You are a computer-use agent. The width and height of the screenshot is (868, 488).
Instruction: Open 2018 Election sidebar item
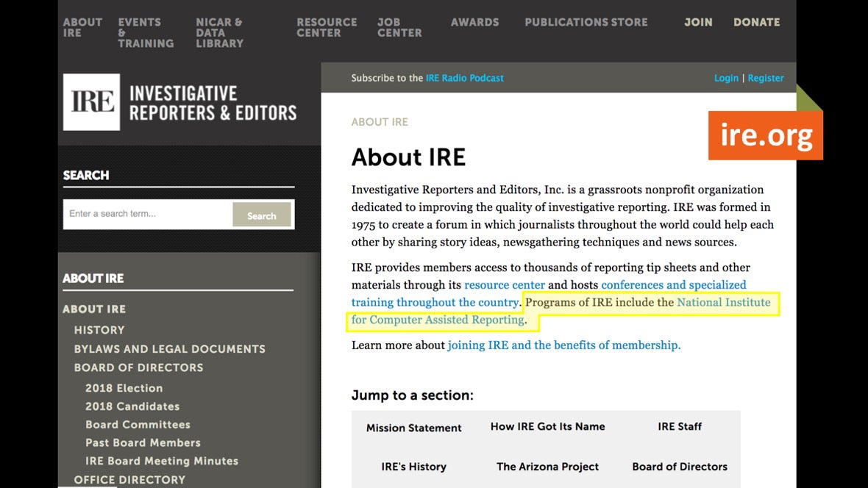tap(124, 388)
